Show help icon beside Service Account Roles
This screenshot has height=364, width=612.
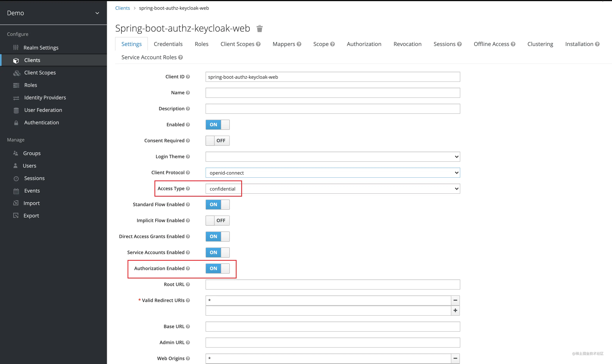click(180, 57)
